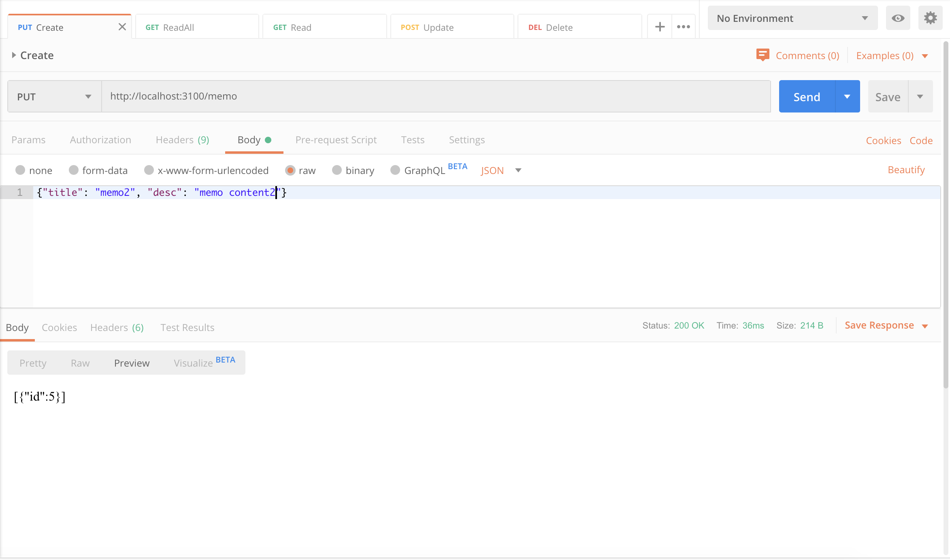Open the Code snippet link
This screenshot has height=560, width=950.
click(921, 140)
